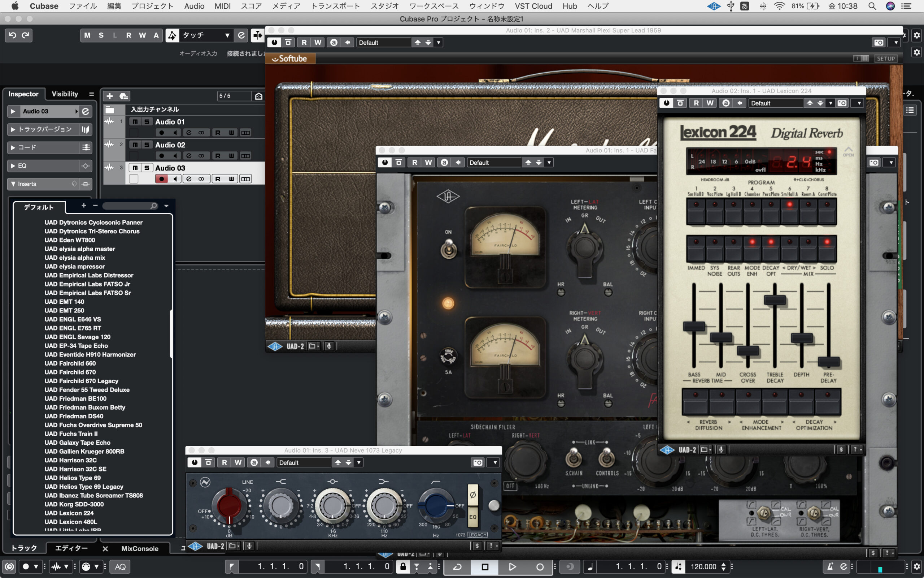
Task: Click the record enable button on Audio 03
Action: click(161, 178)
